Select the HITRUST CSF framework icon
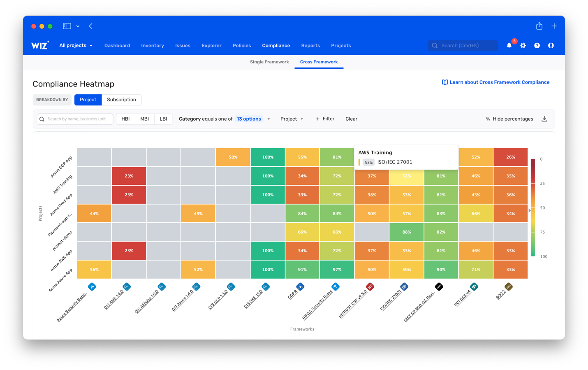 [x=370, y=287]
